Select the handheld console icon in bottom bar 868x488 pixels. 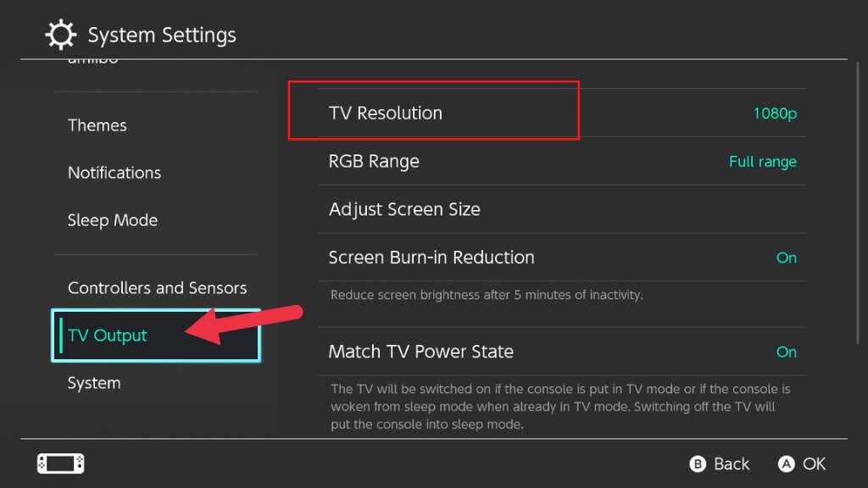[x=59, y=463]
